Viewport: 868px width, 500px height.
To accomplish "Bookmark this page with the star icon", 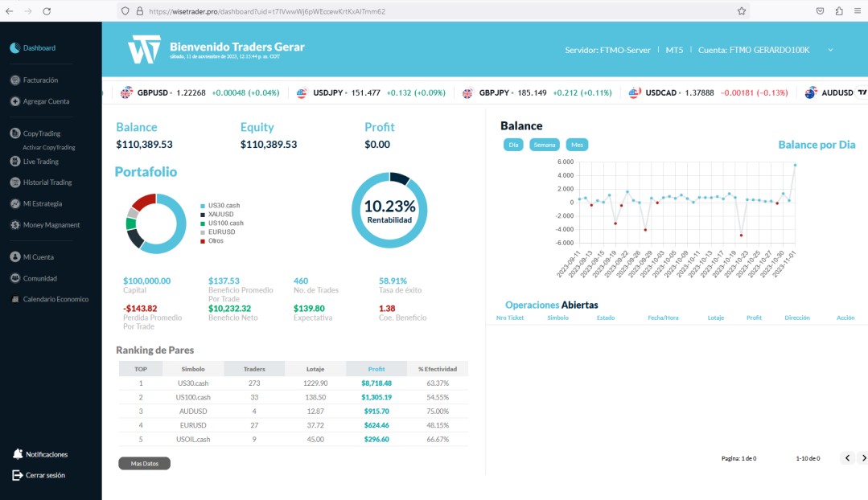I will pos(742,11).
